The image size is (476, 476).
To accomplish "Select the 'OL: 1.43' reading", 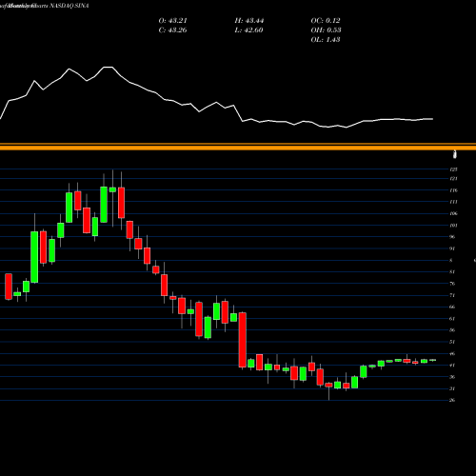I will 326,40.
